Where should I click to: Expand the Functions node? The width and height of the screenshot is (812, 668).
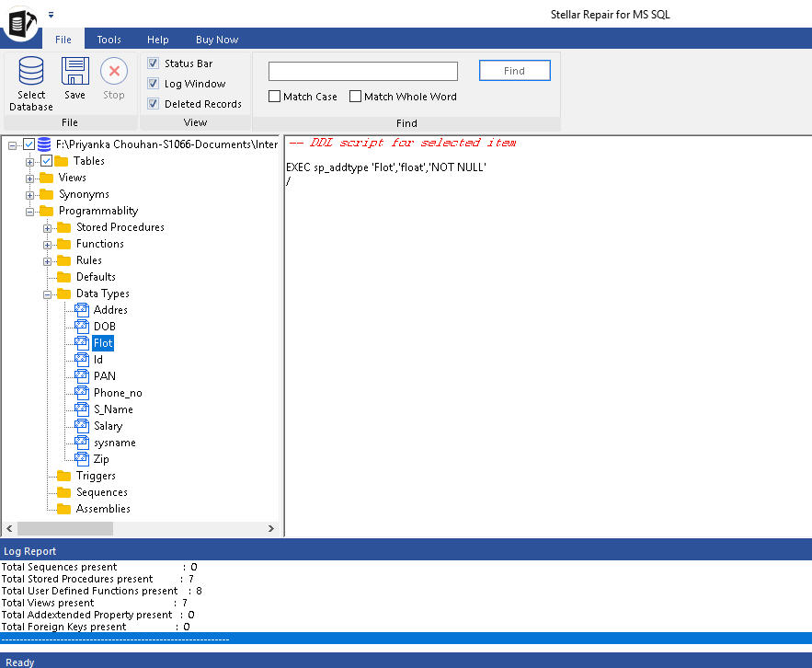point(47,245)
